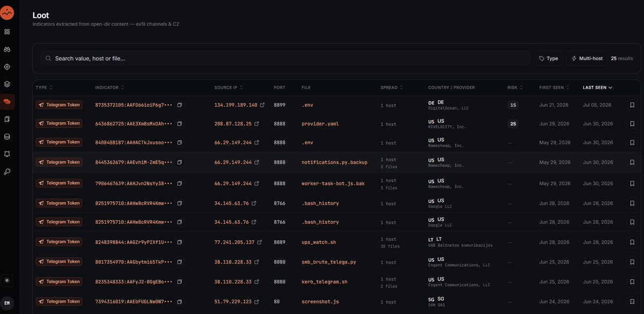Copy indicator 8735372105:AAFD66ioiP6g7
The image size is (644, 314).
(x=180, y=105)
